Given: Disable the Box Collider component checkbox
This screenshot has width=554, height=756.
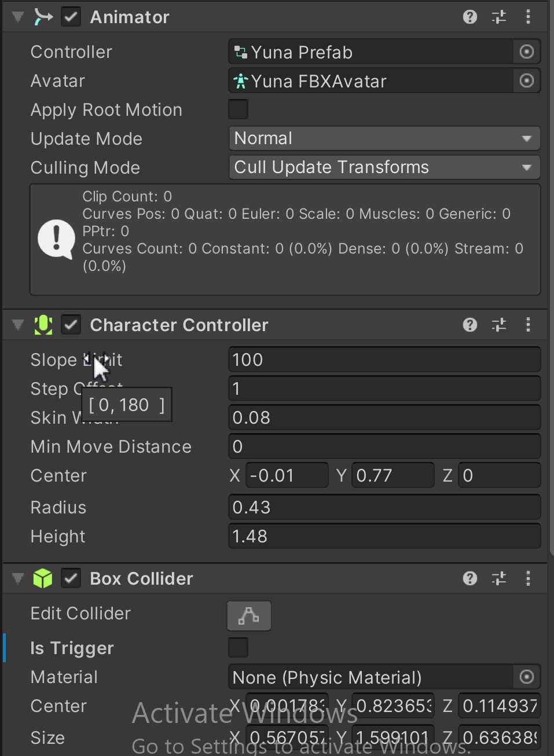Looking at the screenshot, I should pyautogui.click(x=71, y=578).
